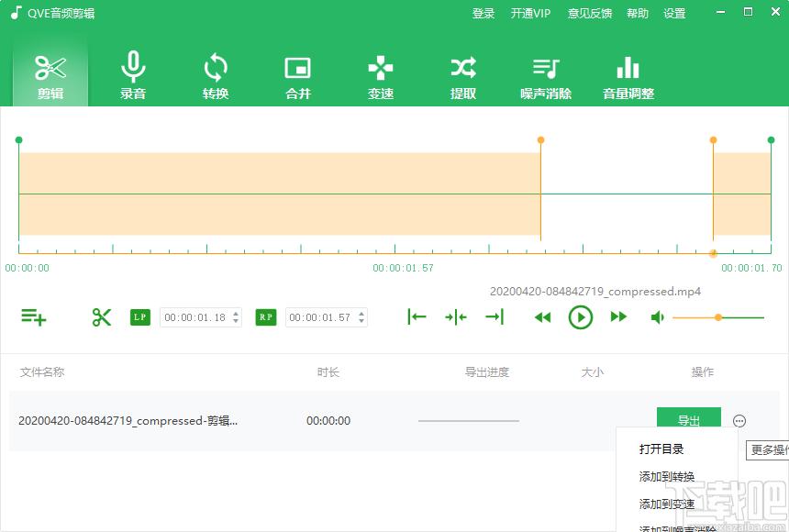This screenshot has height=532, width=789.
Task: Click the 时长 column header
Action: [x=328, y=372]
